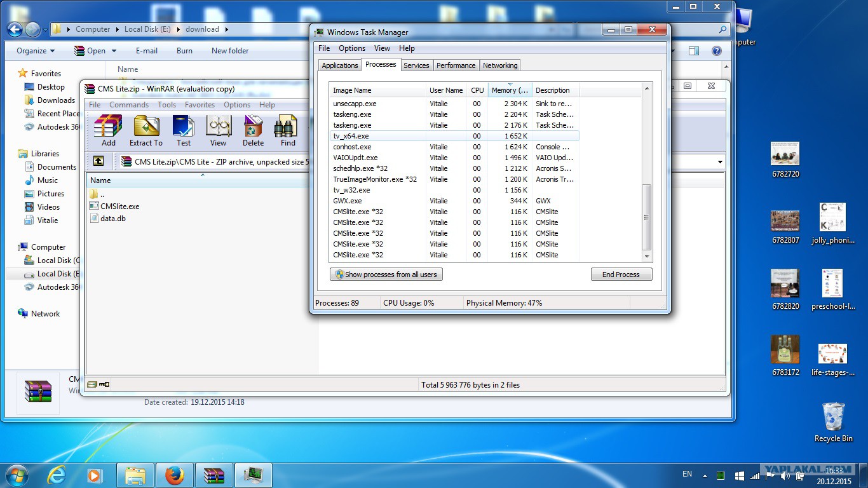Switch to Windows Explorer on the taskbar
Viewport: 868px width, 488px height.
136,475
